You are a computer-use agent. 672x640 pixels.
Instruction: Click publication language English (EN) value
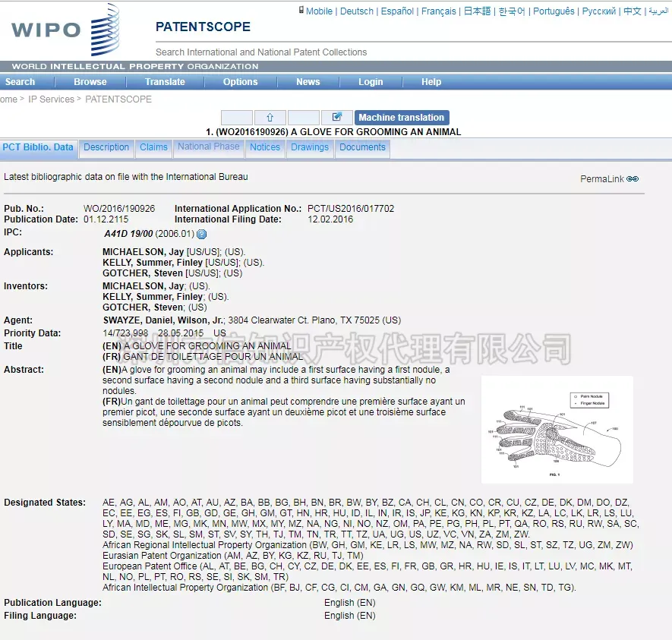pos(350,603)
